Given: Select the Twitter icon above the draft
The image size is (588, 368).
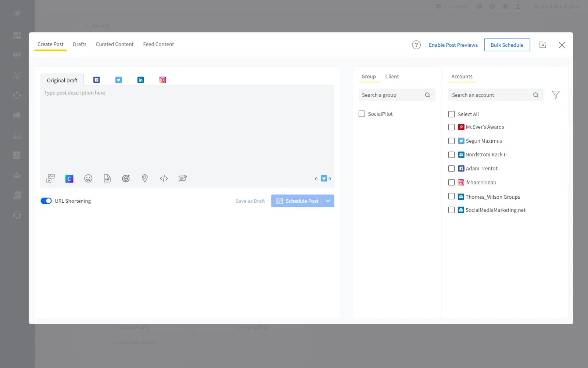Looking at the screenshot, I should pyautogui.click(x=118, y=79).
